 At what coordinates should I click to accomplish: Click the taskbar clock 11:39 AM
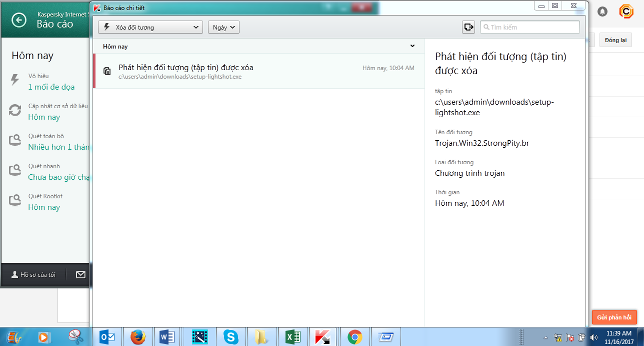point(619,337)
